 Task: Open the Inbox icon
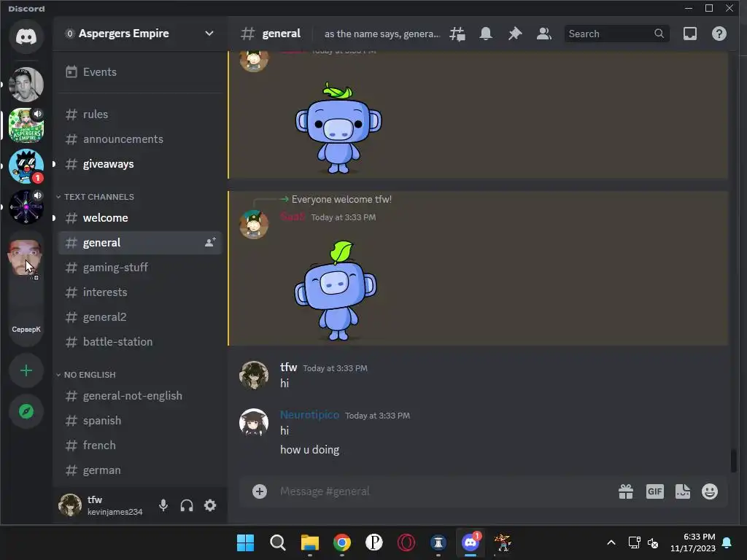click(690, 34)
